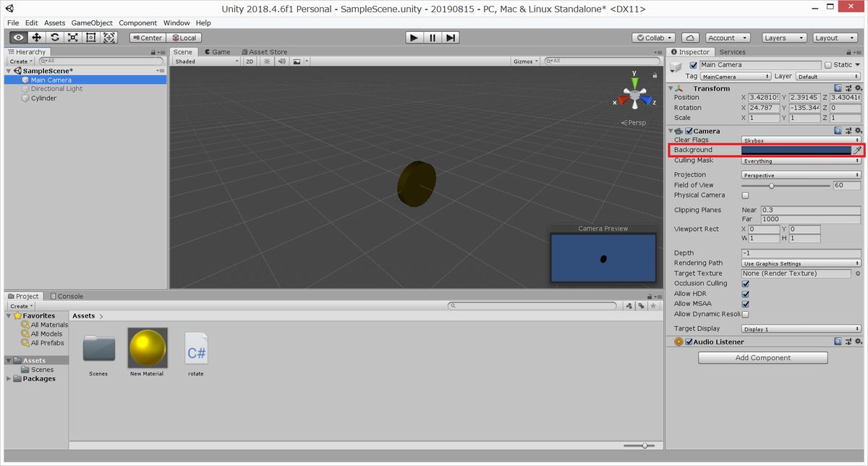This screenshot has height=466, width=868.
Task: Toggle Main Camera active checkbox
Action: [694, 65]
